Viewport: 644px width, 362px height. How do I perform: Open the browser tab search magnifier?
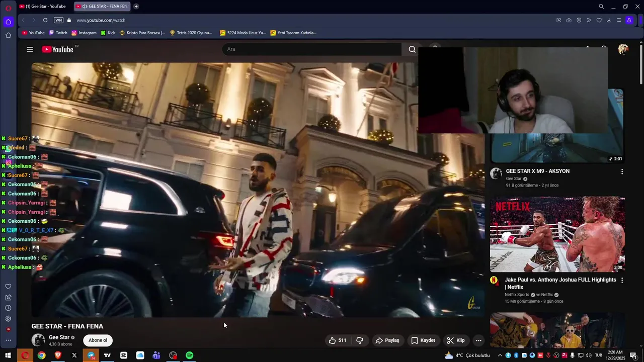601,7
